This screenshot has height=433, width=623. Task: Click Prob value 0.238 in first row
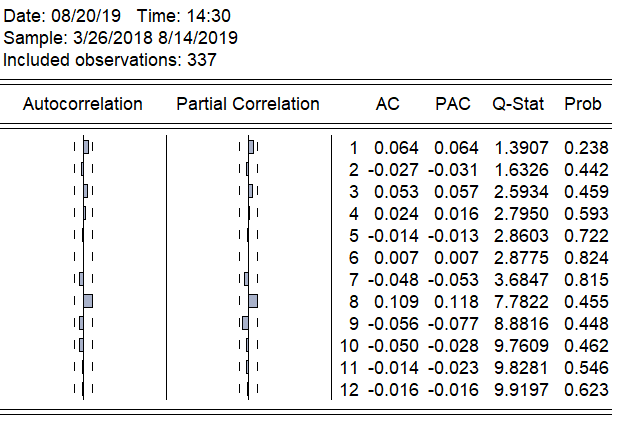585,148
